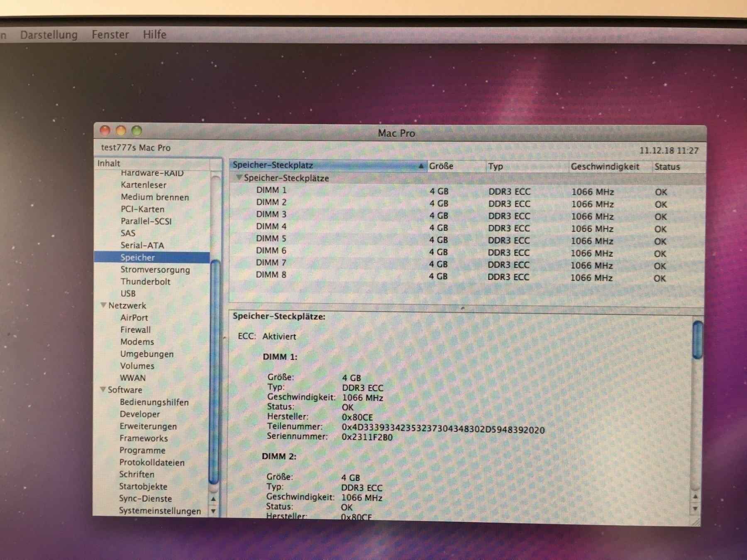Collapse the Software section in sidebar
The width and height of the screenshot is (747, 560).
[103, 389]
